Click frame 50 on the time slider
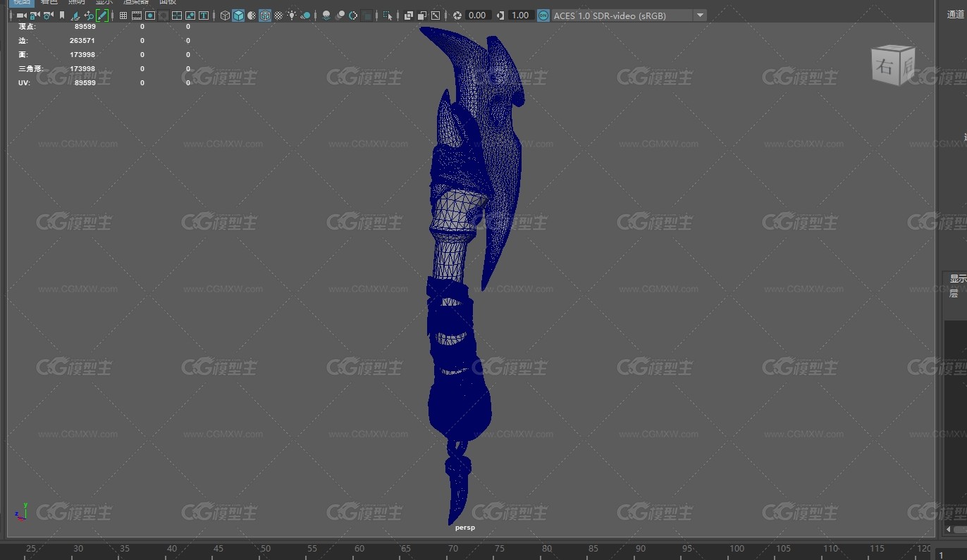This screenshot has width=967, height=560. pos(265,549)
